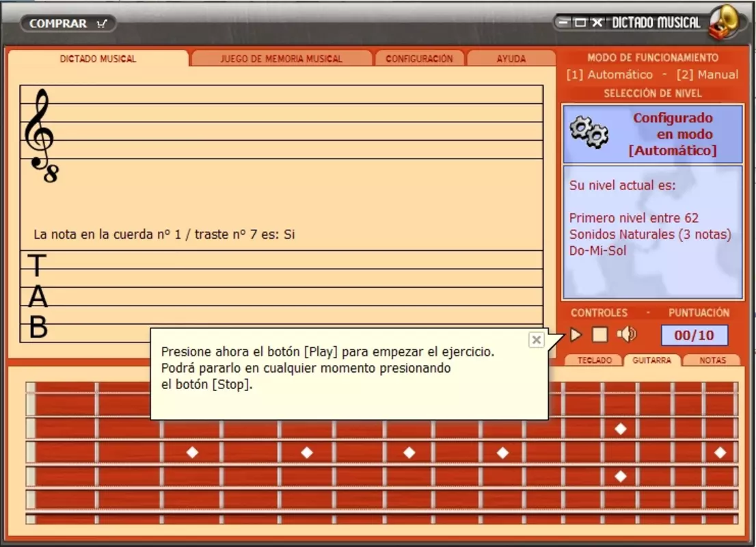Stop the exercise with the Stop button
The image size is (756, 547).
[x=599, y=335]
